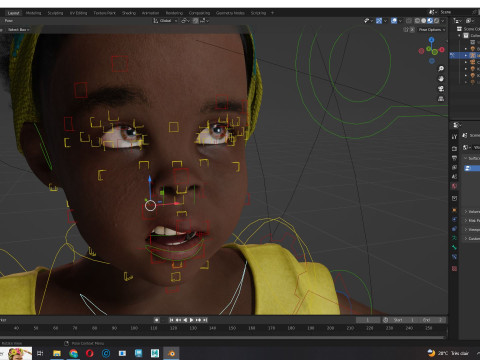The width and height of the screenshot is (480, 360).
Task: Jump to the next keyframe
Action: pyautogui.click(x=198, y=320)
